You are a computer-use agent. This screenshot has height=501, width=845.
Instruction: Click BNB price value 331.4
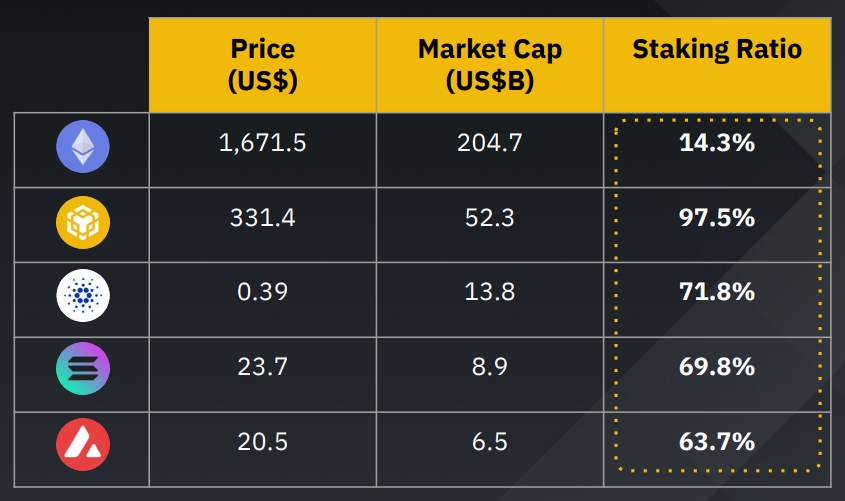click(x=262, y=217)
